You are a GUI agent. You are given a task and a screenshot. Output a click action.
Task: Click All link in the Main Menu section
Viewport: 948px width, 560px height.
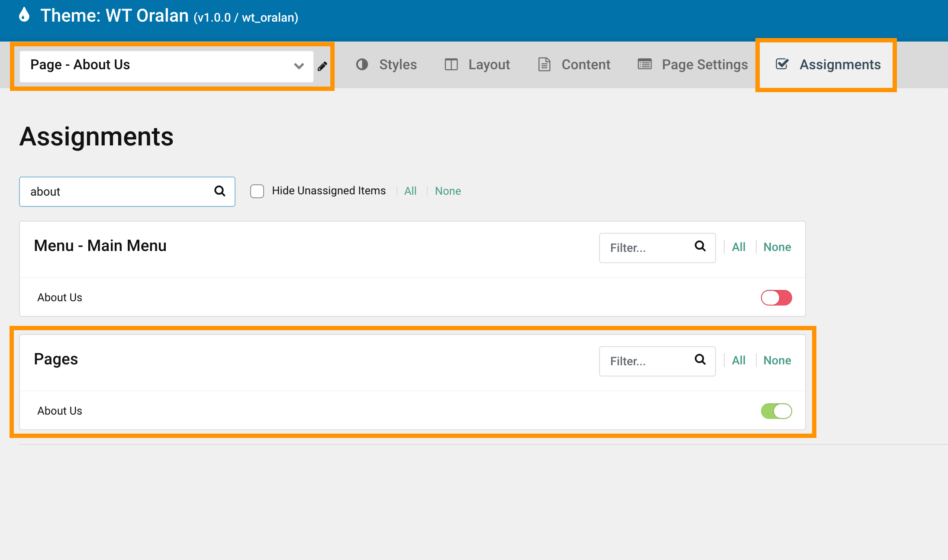pos(738,247)
